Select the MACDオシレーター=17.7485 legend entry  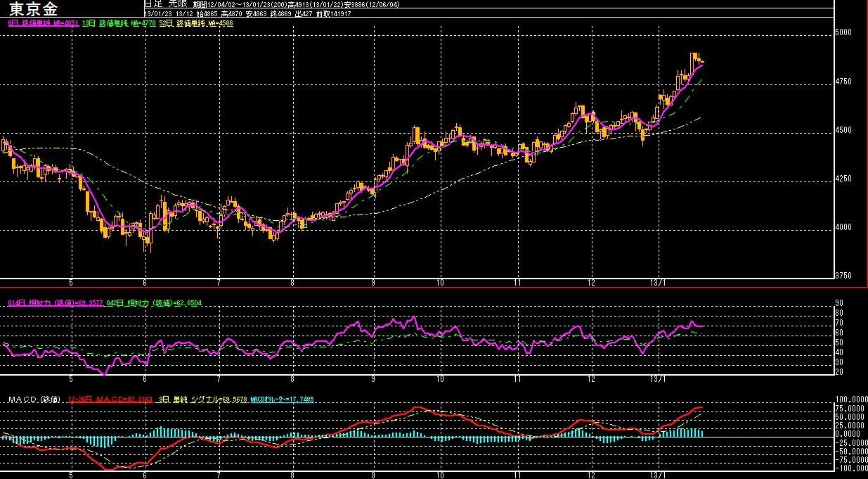click(x=283, y=400)
